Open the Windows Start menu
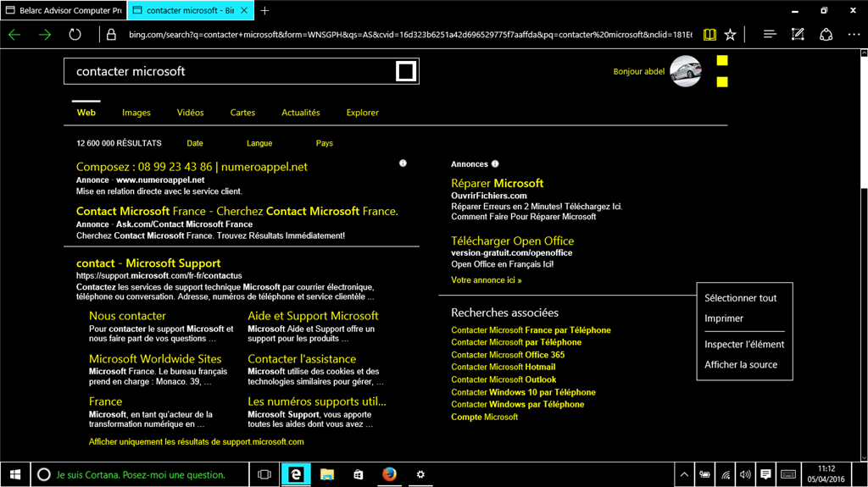868x487 pixels. (15, 474)
